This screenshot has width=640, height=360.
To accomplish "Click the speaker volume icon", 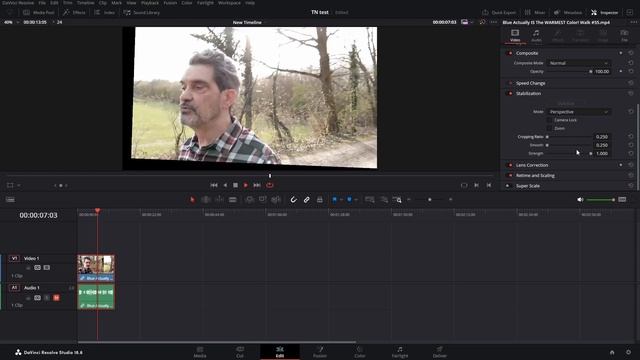I will pyautogui.click(x=580, y=200).
